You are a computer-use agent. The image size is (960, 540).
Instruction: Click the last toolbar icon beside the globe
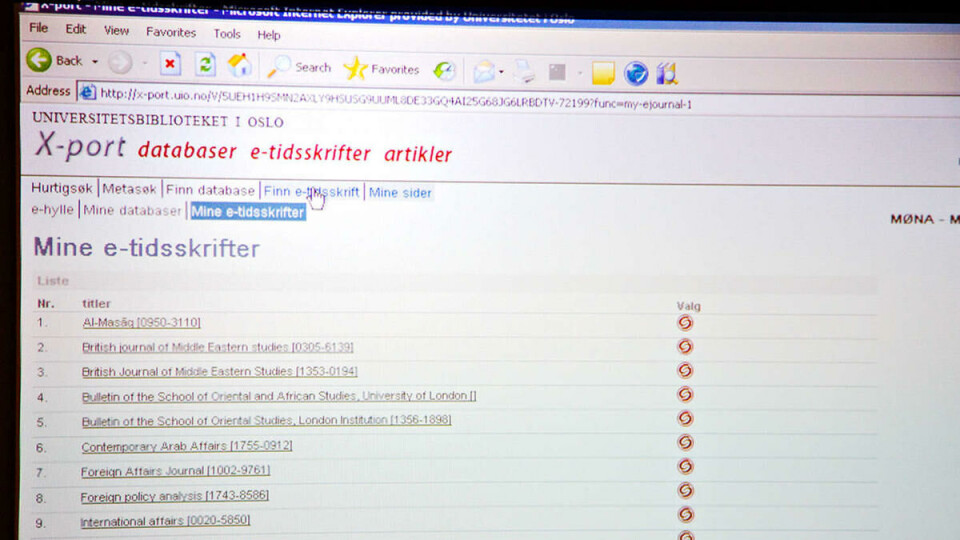pyautogui.click(x=667, y=74)
